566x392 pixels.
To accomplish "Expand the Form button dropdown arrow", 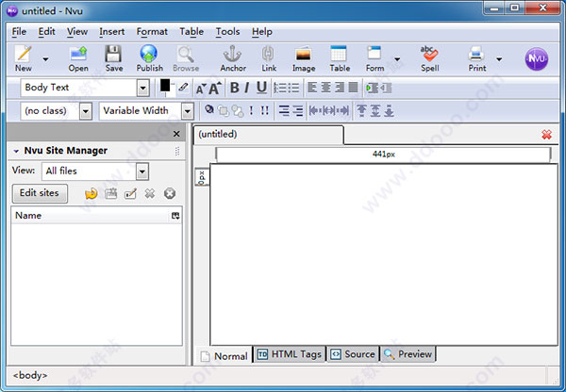I will click(x=397, y=59).
